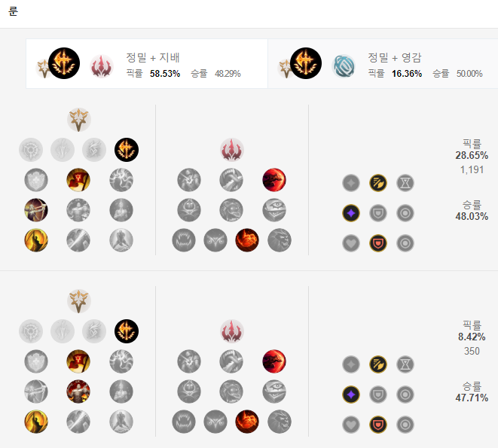Select Legend: Alacrity rune in the 28.65% build

pos(36,210)
